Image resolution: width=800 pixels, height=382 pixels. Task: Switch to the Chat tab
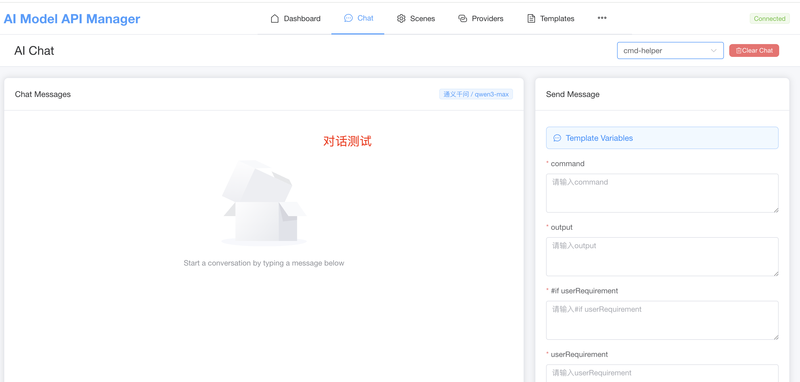(358, 18)
